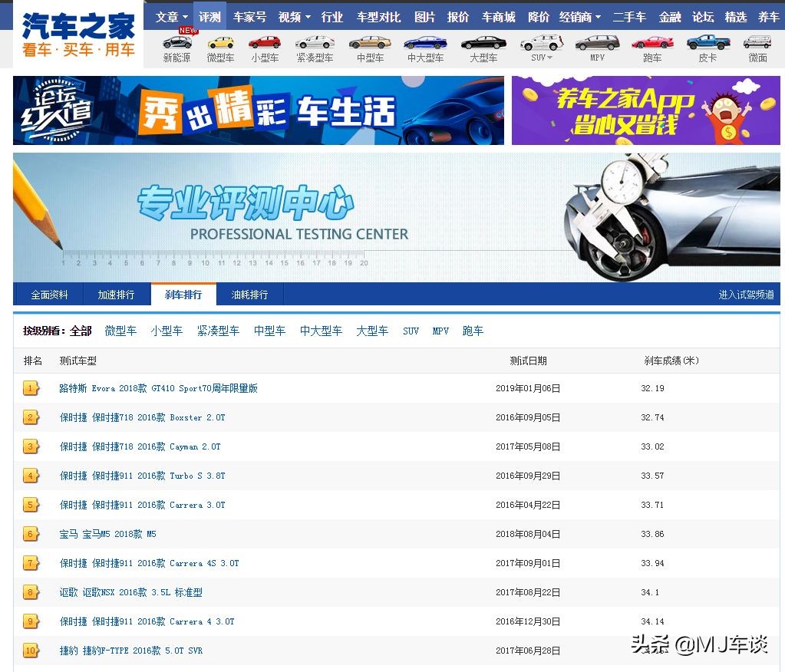Switch to the 油耗排行 tab

249,295
